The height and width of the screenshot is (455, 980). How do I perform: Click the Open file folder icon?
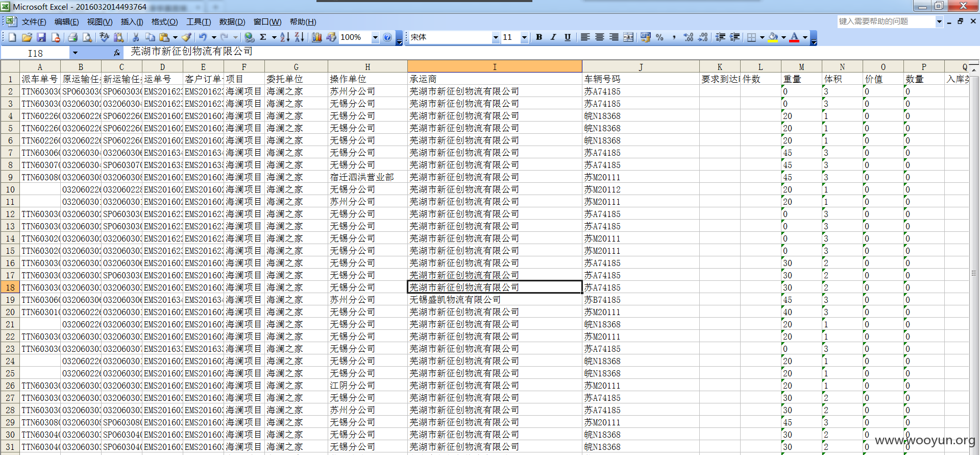tap(27, 37)
